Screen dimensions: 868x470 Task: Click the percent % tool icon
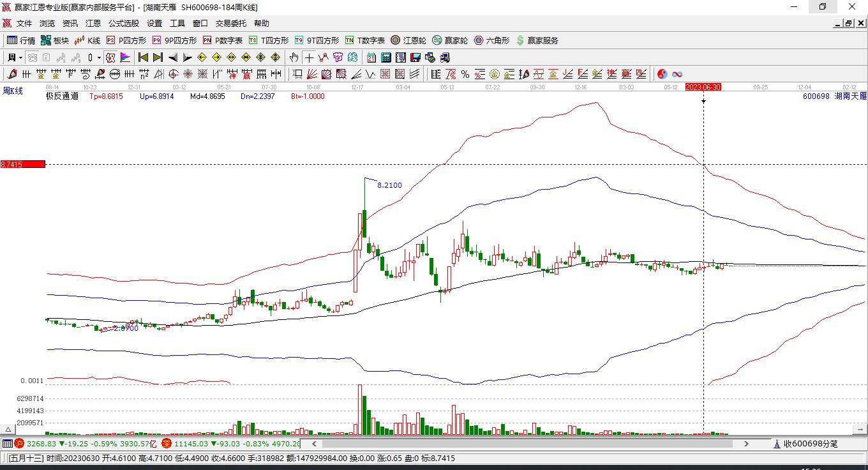tap(465, 74)
